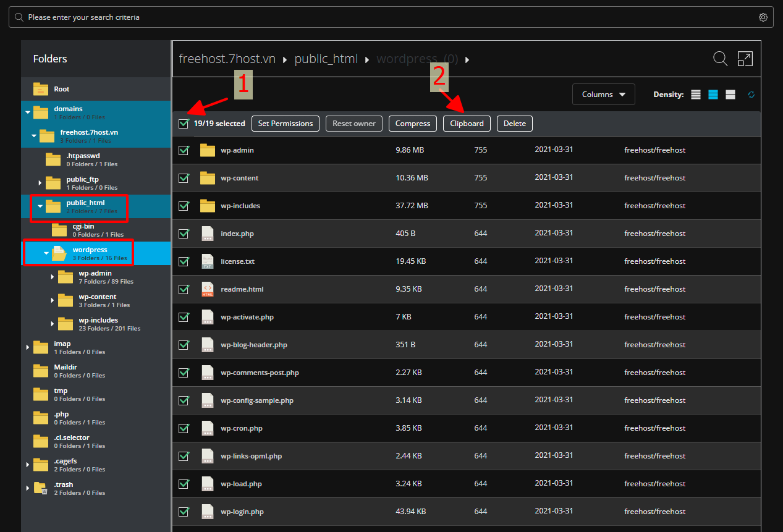The width and height of the screenshot is (783, 532).
Task: Select medium density icon
Action: click(x=713, y=95)
